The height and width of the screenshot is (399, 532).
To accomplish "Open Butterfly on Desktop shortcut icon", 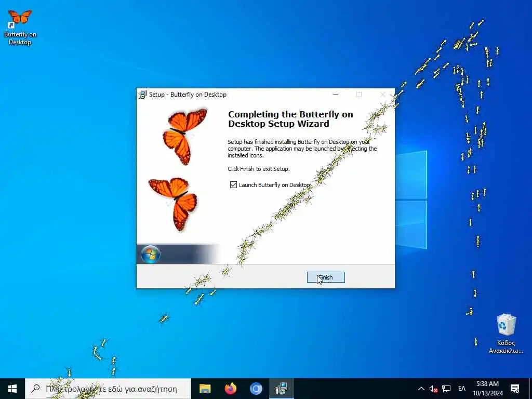I will pyautogui.click(x=20, y=27).
